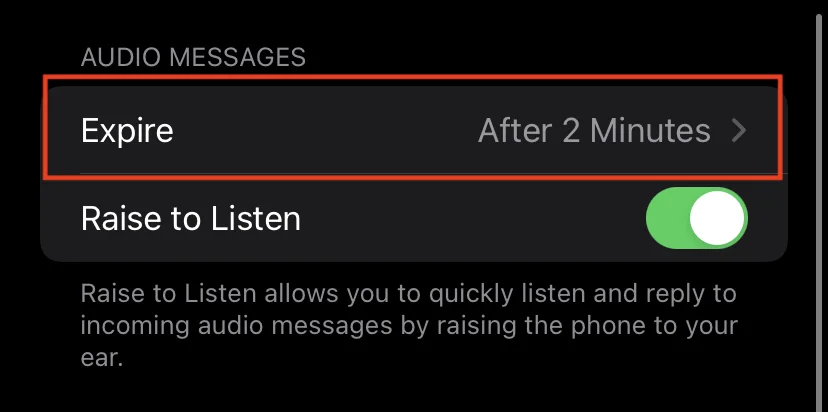Click the Raise to Listen description paragraph
The image size is (828, 412).
pos(409,326)
